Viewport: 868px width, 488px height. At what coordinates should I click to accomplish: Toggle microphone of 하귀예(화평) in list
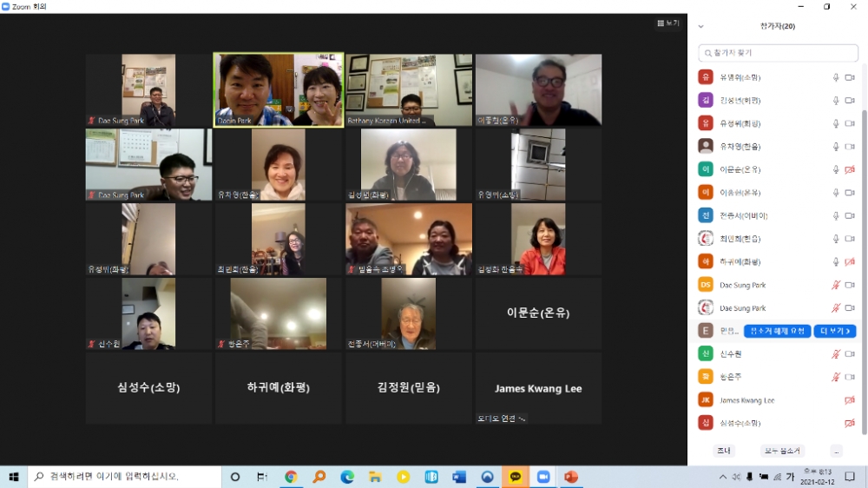point(836,261)
